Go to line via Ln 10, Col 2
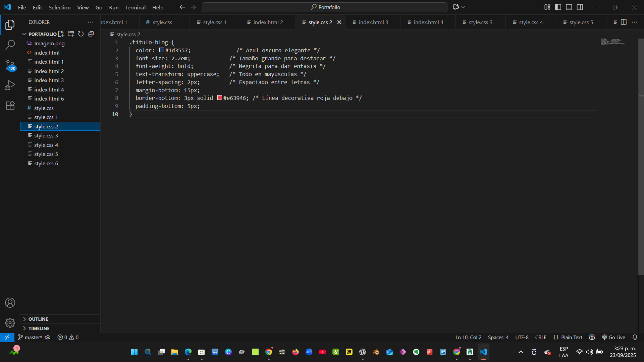 [x=468, y=338]
